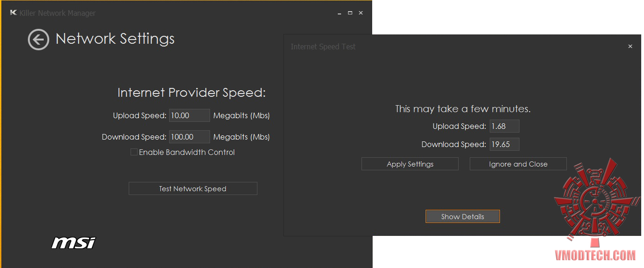The image size is (644, 268).
Task: Focus the provider Download Speed field showing 100.00
Action: (189, 137)
